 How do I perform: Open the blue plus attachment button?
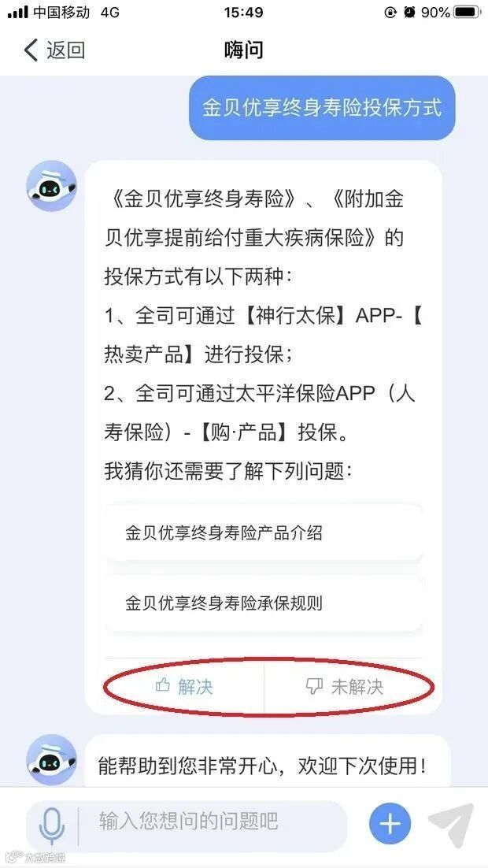(x=390, y=824)
